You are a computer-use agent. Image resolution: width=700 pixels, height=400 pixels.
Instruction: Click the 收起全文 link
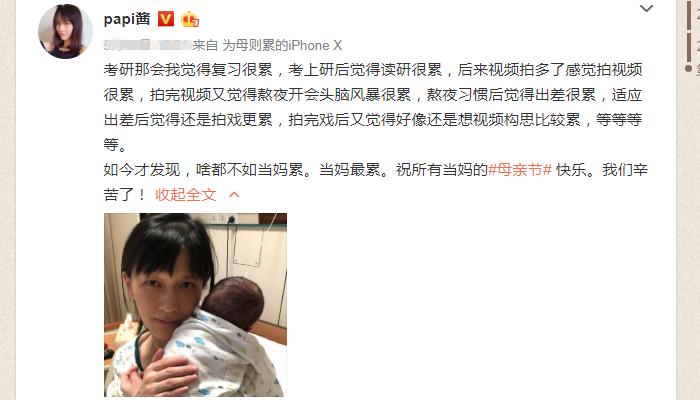tap(186, 195)
